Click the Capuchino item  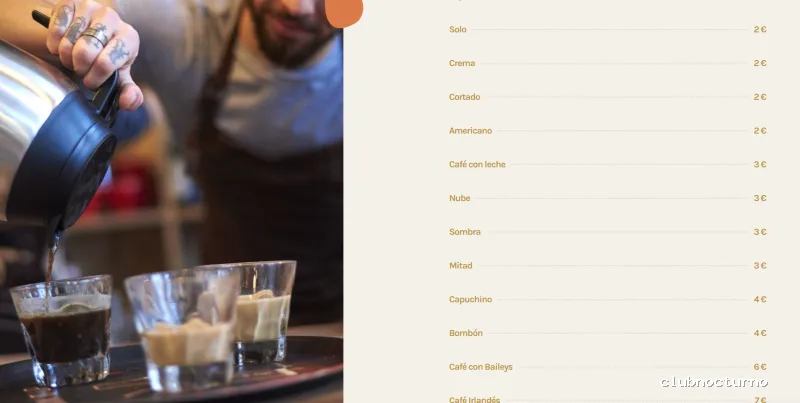[x=470, y=299]
